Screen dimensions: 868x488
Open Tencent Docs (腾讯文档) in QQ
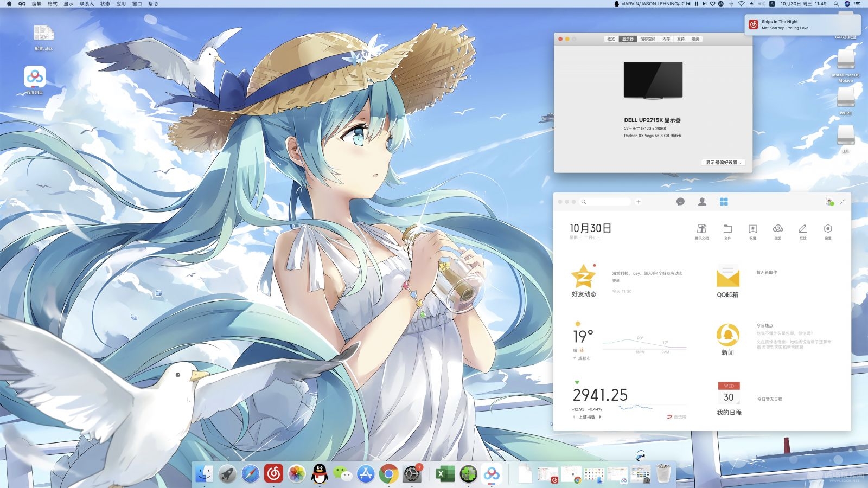coord(701,232)
